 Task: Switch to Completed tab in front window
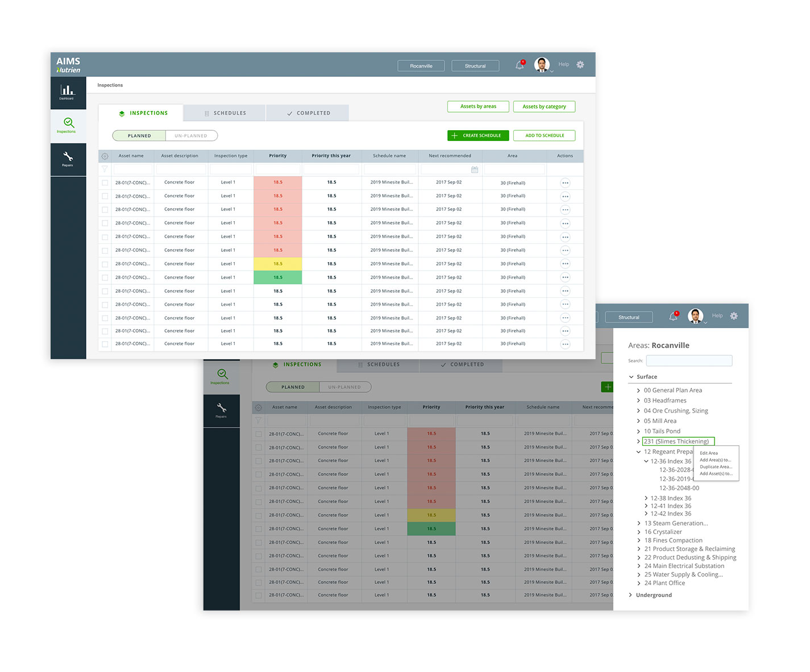pyautogui.click(x=308, y=113)
